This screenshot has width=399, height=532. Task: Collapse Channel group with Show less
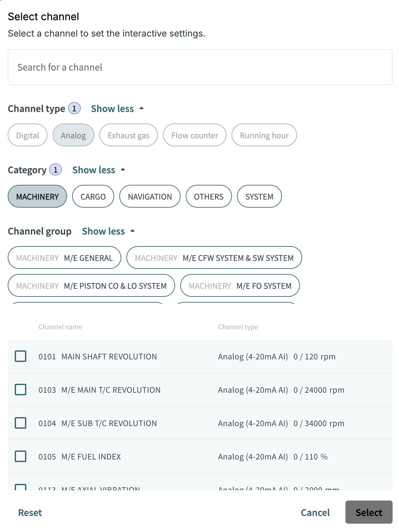pyautogui.click(x=108, y=231)
